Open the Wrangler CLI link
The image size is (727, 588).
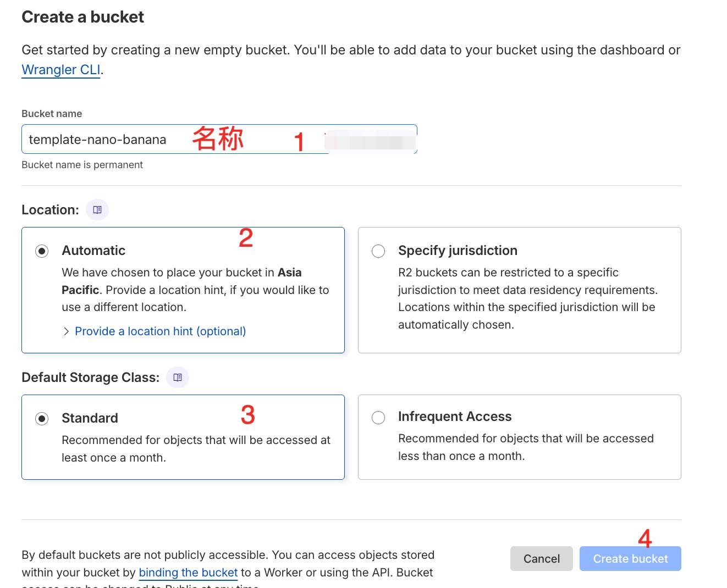coord(61,70)
